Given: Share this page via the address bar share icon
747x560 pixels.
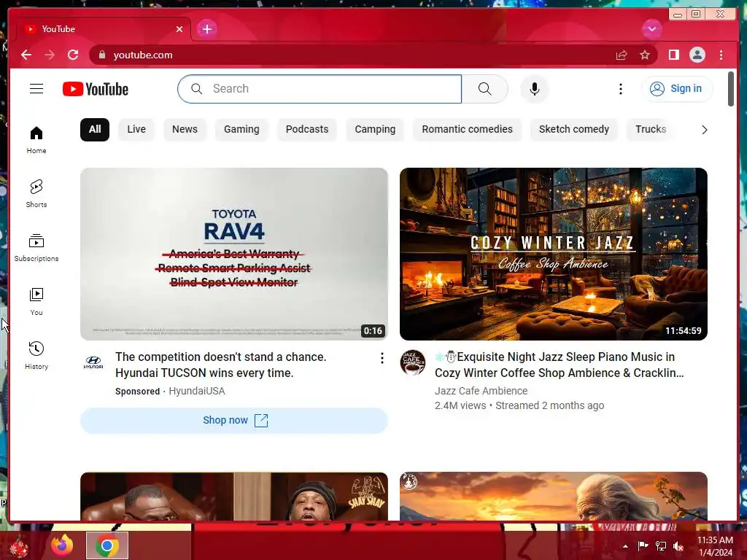Looking at the screenshot, I should pyautogui.click(x=622, y=55).
